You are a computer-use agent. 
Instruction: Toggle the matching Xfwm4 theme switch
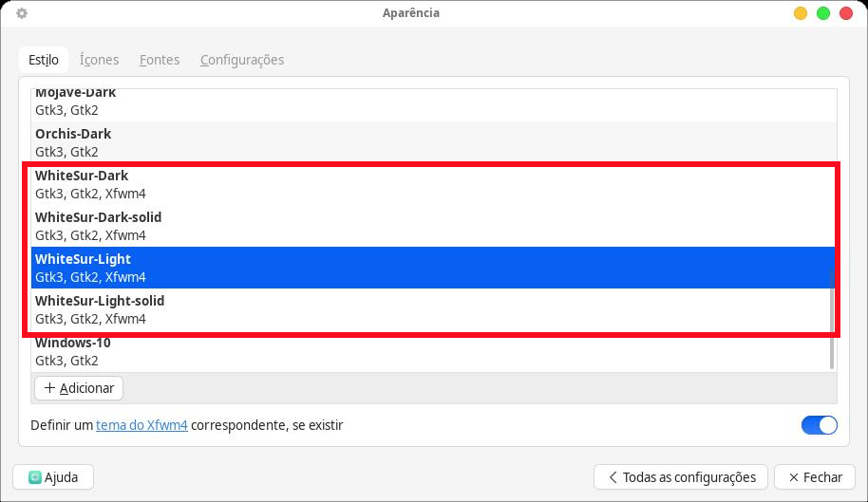pyautogui.click(x=819, y=425)
